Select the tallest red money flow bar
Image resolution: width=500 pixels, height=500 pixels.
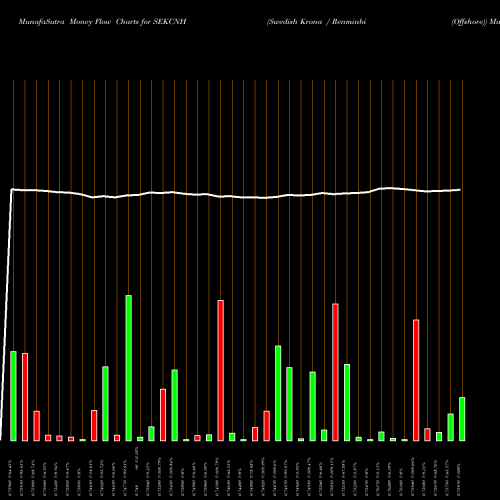coord(221,371)
